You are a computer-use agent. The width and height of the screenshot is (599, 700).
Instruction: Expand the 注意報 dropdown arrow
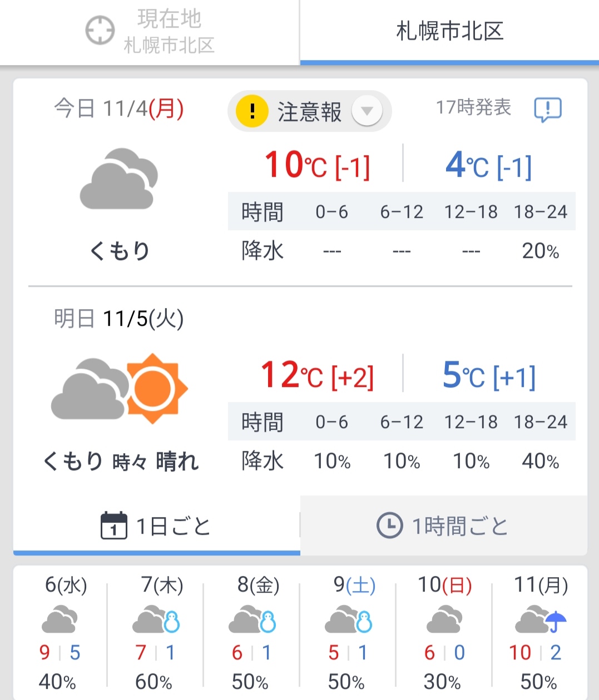click(x=367, y=111)
